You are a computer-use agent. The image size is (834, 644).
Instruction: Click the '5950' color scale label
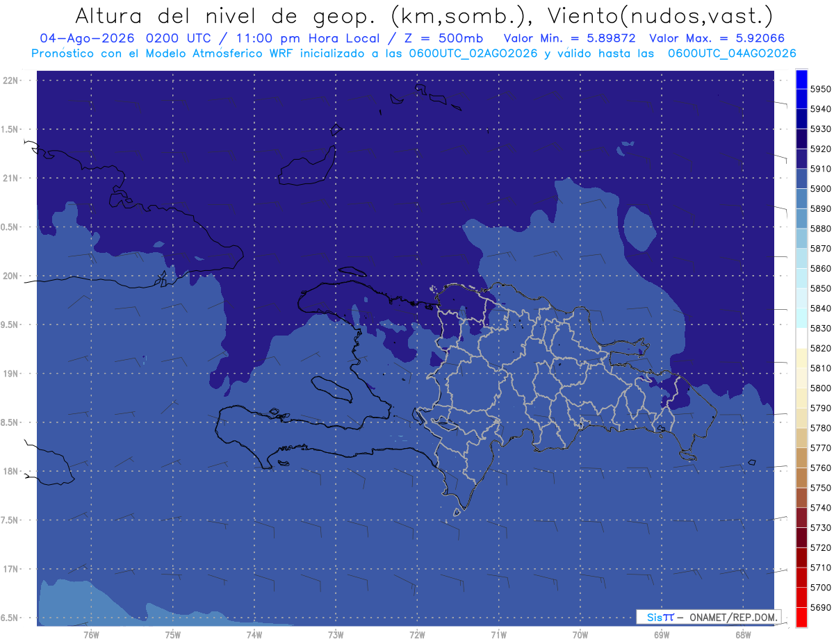821,89
